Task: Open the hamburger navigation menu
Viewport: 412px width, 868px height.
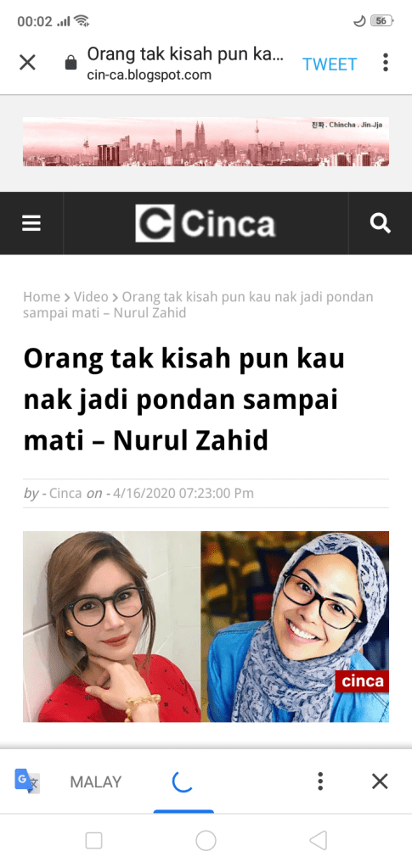Action: [x=31, y=223]
